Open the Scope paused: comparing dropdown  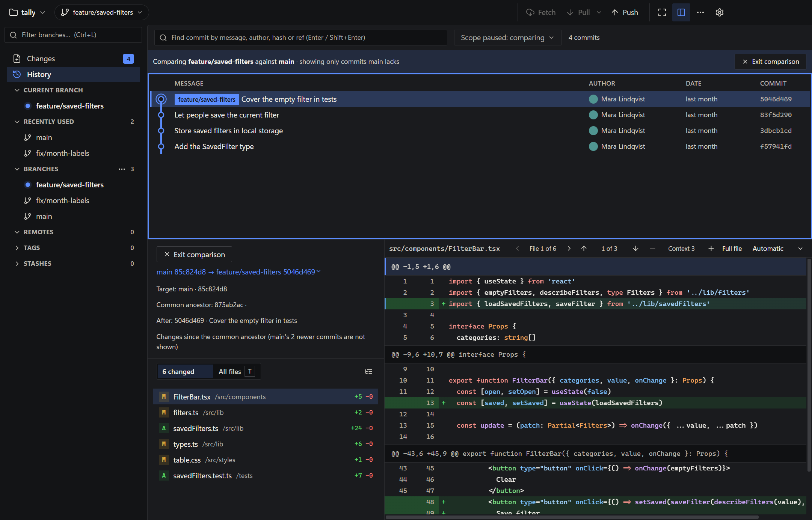click(507, 38)
